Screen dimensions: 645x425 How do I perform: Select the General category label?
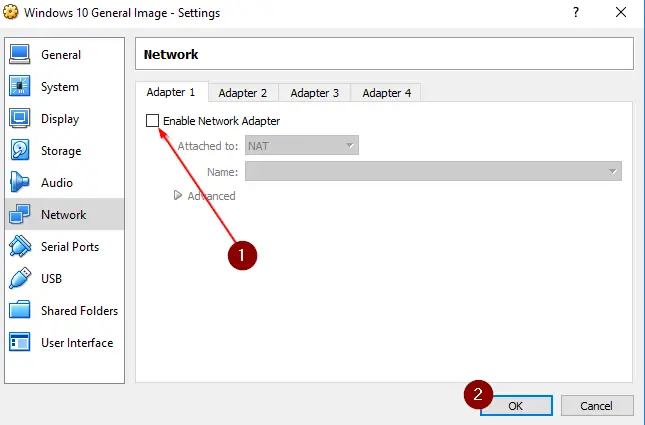pyautogui.click(x=61, y=55)
